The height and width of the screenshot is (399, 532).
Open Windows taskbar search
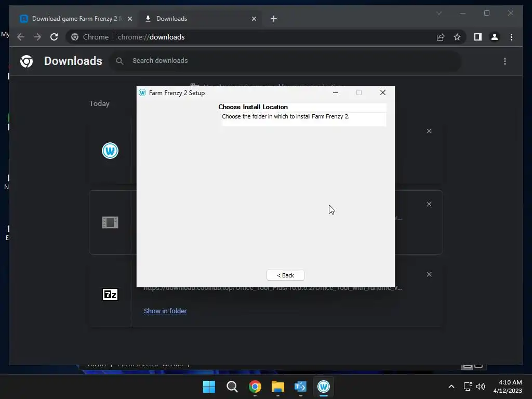pyautogui.click(x=232, y=387)
